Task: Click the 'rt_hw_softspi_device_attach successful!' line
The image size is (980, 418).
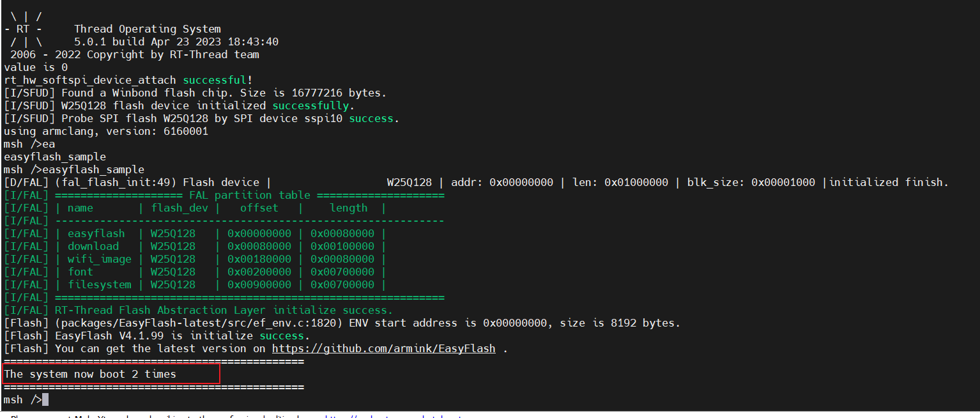Action: click(x=128, y=81)
